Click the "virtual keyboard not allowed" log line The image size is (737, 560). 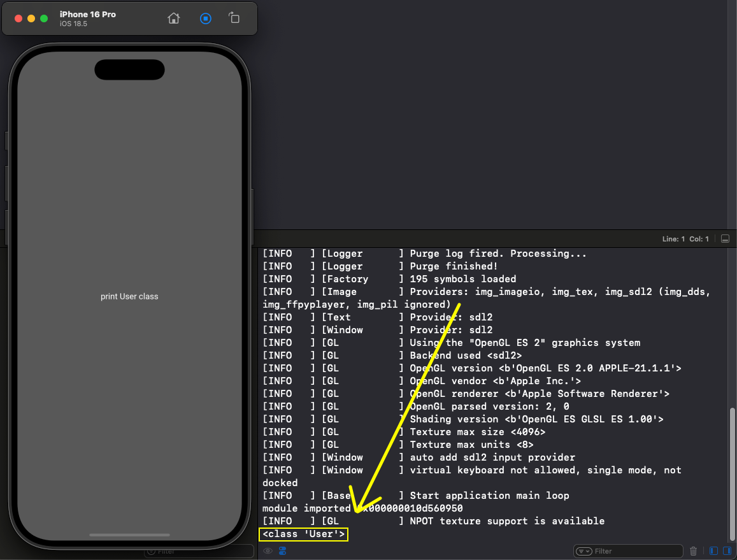coord(472,470)
